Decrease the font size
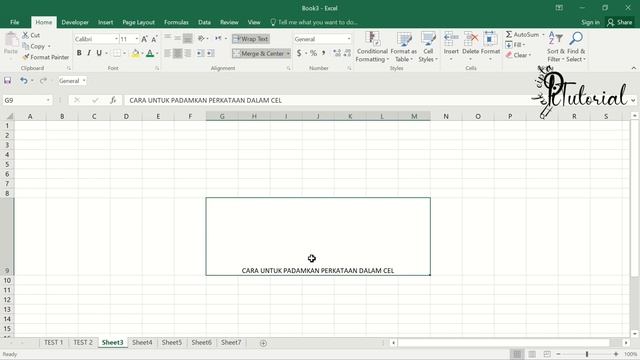Screen dimensions: 640x360 click(x=154, y=39)
